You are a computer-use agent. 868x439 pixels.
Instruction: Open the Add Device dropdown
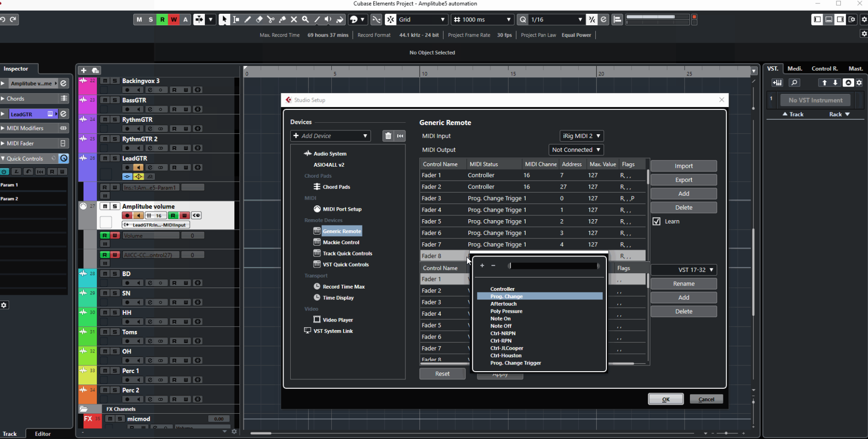(330, 136)
